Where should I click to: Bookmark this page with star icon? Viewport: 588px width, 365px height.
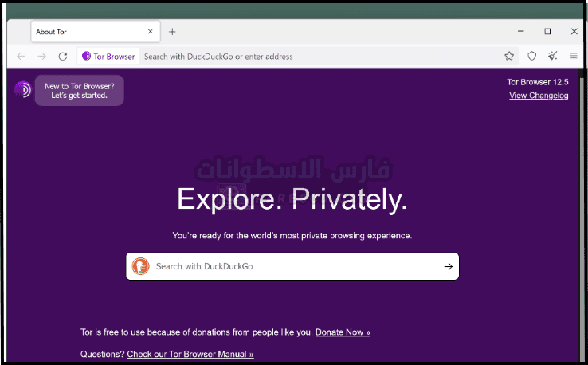click(509, 57)
